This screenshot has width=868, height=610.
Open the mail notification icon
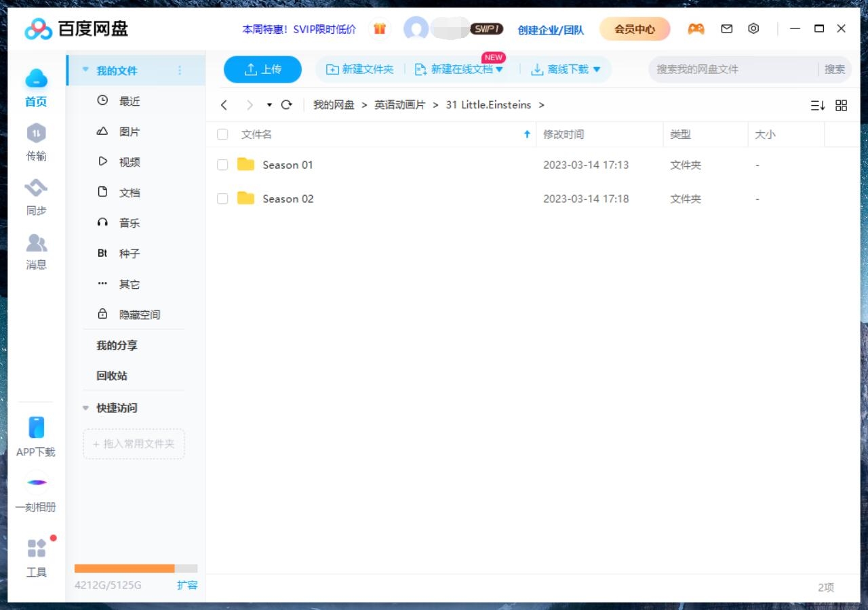click(x=726, y=28)
